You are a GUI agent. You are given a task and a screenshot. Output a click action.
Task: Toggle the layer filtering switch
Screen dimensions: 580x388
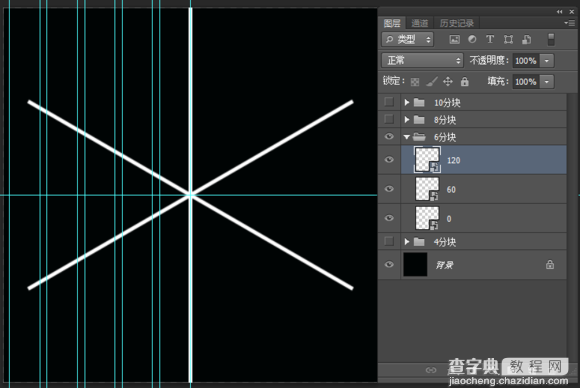(x=551, y=40)
